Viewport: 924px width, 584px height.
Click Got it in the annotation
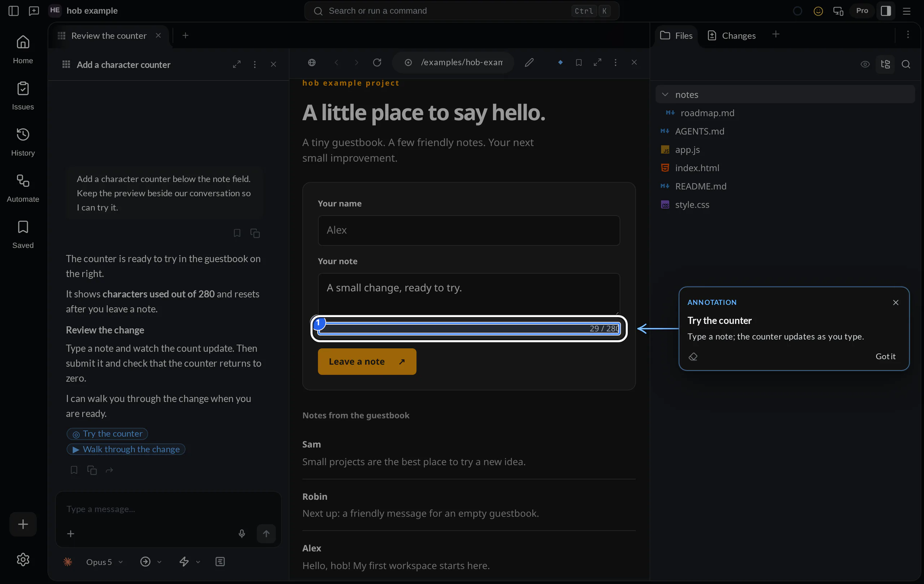click(885, 356)
